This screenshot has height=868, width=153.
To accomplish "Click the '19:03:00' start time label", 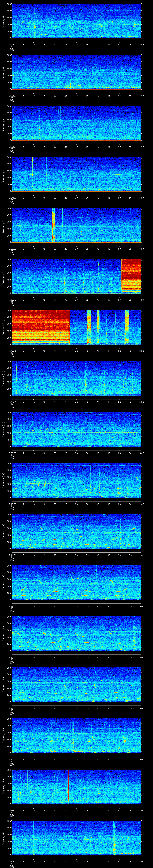I will [x=12, y=146].
